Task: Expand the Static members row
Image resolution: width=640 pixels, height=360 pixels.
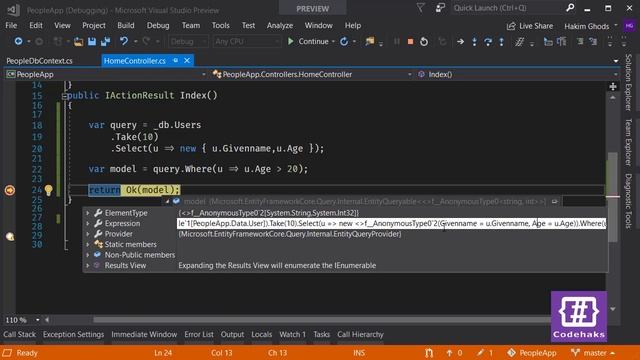Action: click(x=88, y=244)
